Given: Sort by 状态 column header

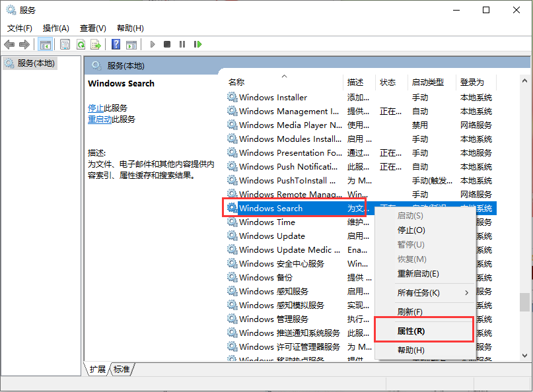Looking at the screenshot, I should click(x=391, y=82).
